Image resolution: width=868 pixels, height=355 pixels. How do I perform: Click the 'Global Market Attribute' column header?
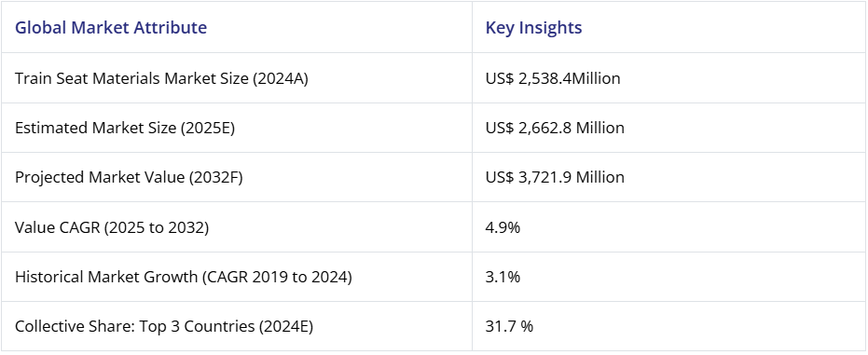(x=111, y=27)
